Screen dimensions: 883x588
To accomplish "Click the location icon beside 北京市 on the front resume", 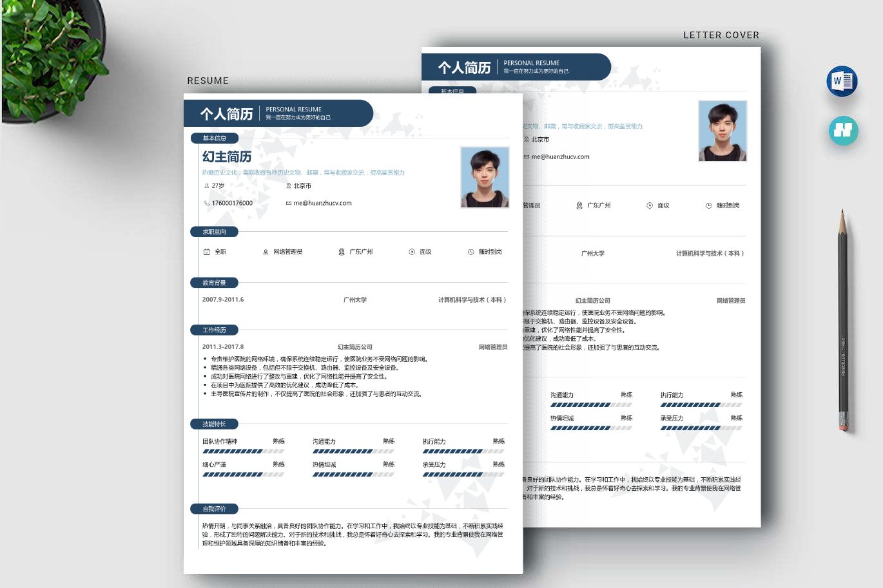I will pyautogui.click(x=289, y=186).
